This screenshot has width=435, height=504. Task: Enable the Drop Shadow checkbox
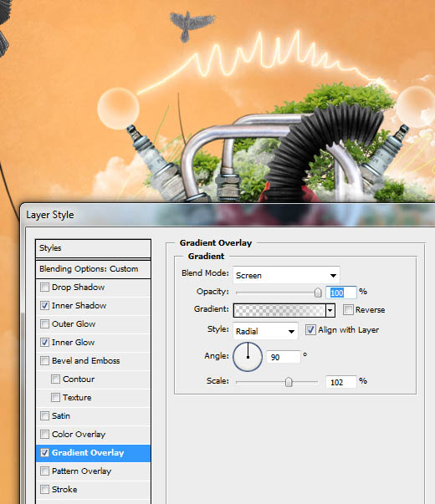click(x=44, y=287)
